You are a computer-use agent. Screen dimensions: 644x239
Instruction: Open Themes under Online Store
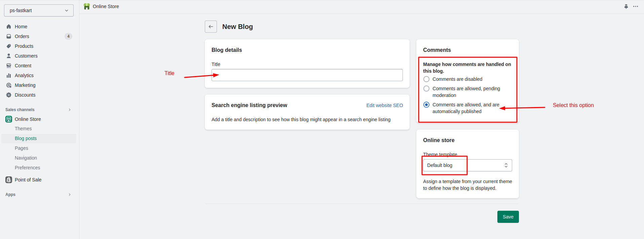pos(23,129)
